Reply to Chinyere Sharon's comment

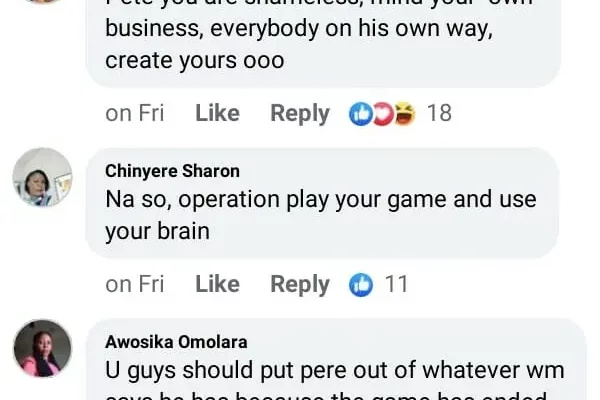tap(300, 284)
